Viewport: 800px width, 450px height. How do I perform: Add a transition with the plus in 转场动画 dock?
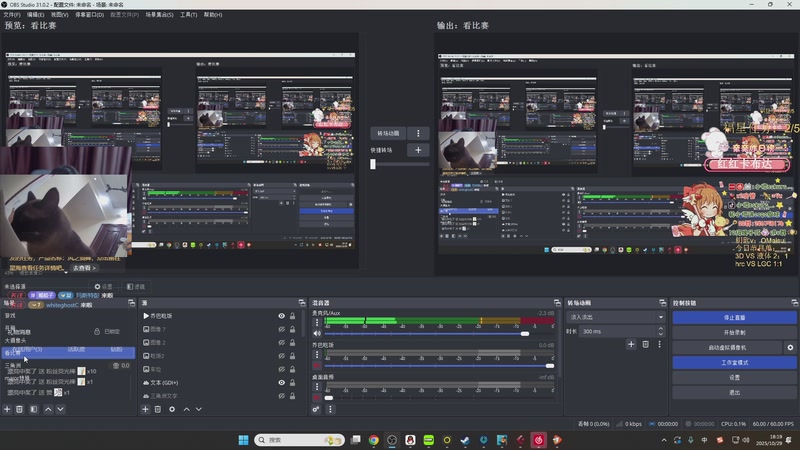click(631, 344)
